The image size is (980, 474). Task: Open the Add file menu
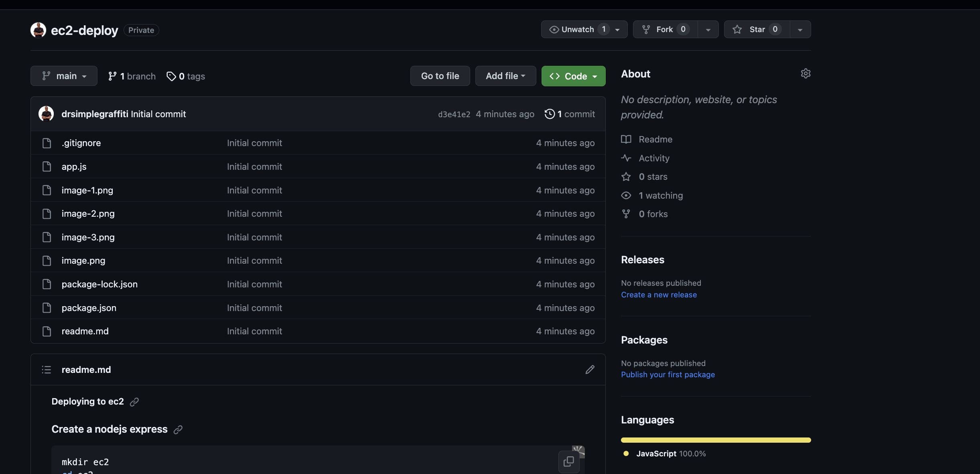(505, 76)
